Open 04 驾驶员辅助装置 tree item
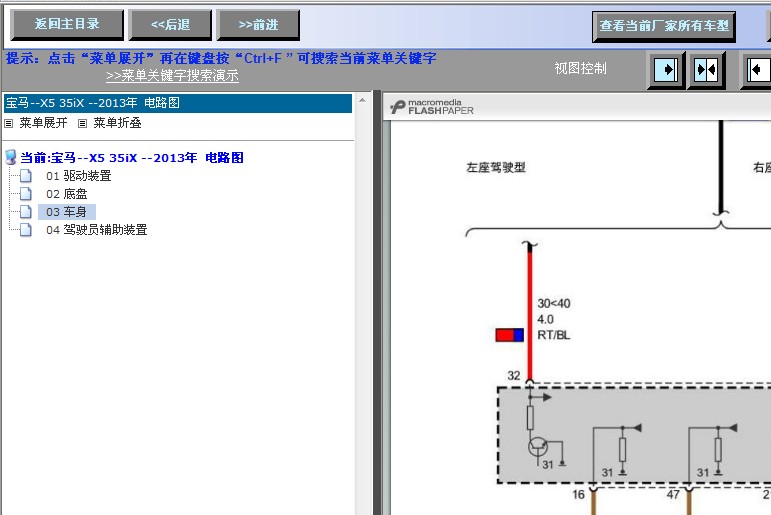This screenshot has width=771, height=515. click(x=97, y=230)
